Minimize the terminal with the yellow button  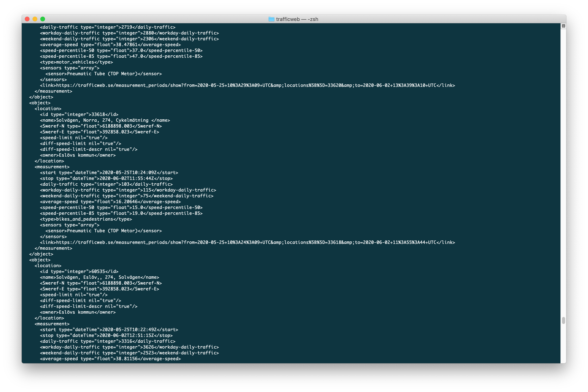(35, 19)
